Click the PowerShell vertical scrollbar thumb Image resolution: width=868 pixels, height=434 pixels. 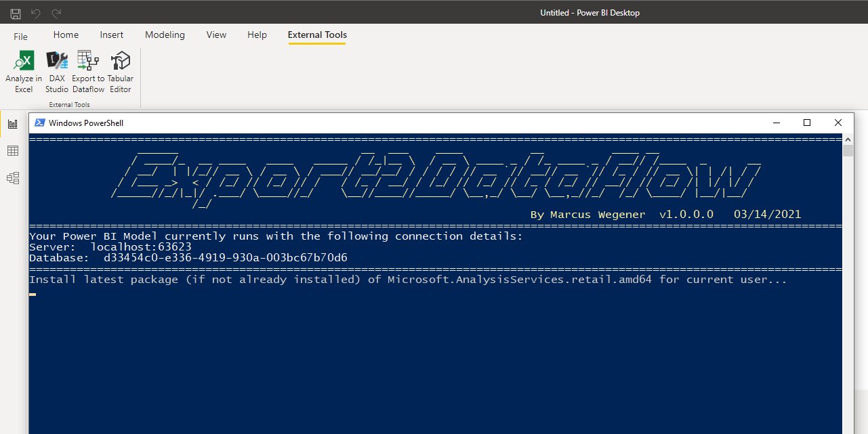coord(848,150)
